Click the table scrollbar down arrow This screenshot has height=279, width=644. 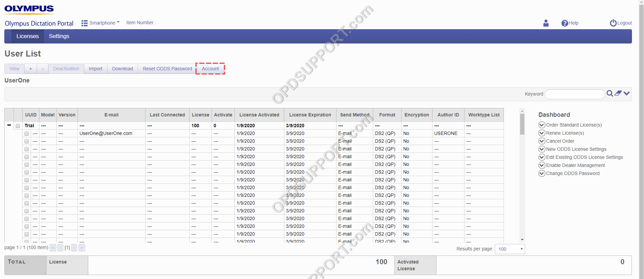[522, 240]
